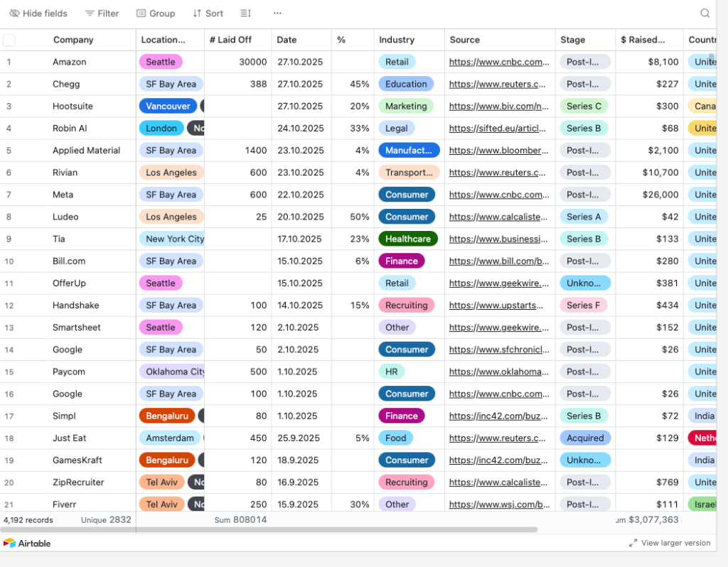Click the Hide fields eye icon
Viewport: 728px width, 567px height.
tap(14, 13)
